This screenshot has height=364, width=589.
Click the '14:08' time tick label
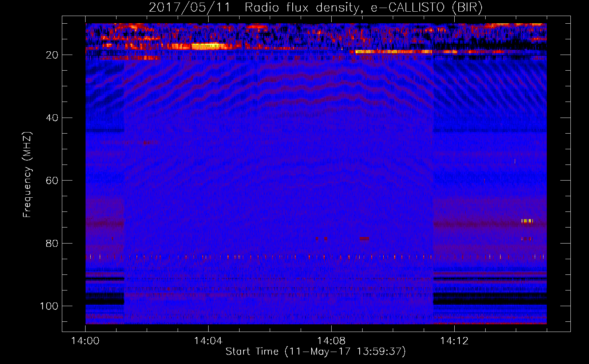pos(331,341)
